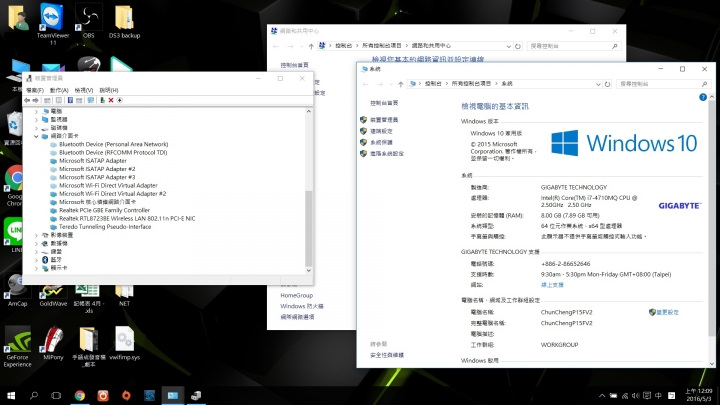Click the green update driver toolbar icon
This screenshot has width=720, height=405.
coord(102,100)
